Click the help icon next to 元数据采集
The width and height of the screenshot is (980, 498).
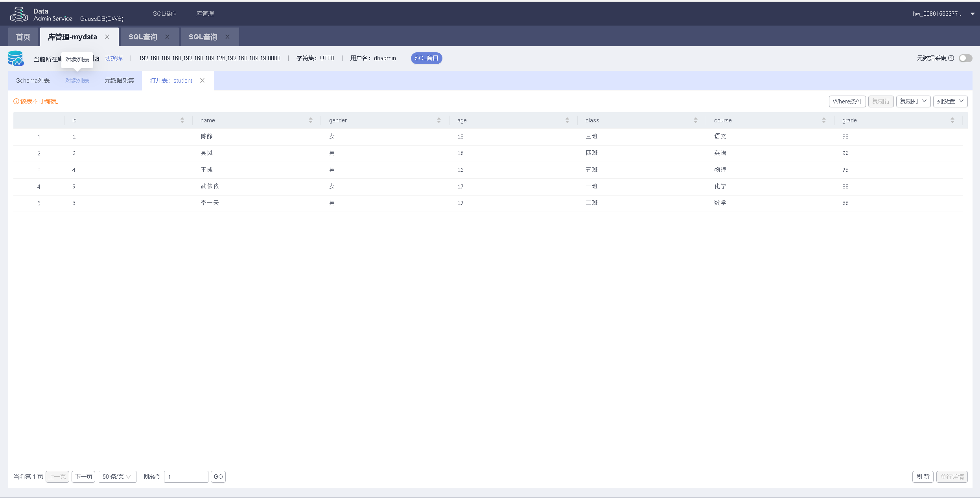click(x=951, y=58)
